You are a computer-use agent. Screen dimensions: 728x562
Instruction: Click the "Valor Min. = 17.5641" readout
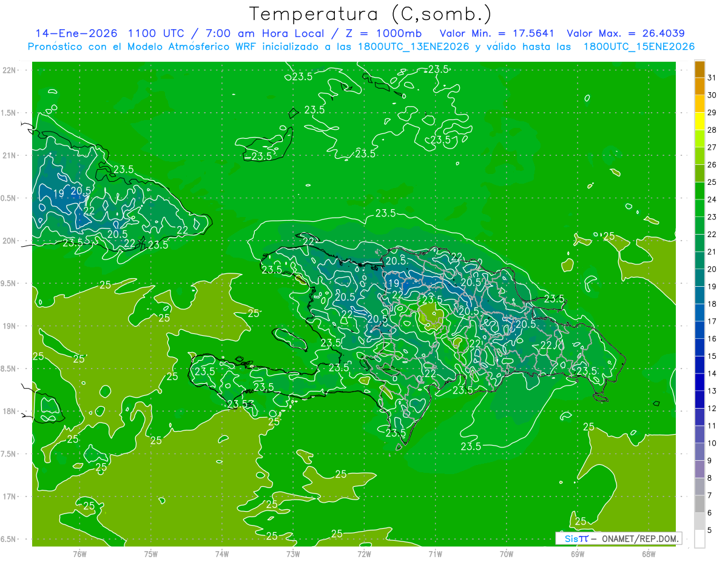click(x=498, y=33)
